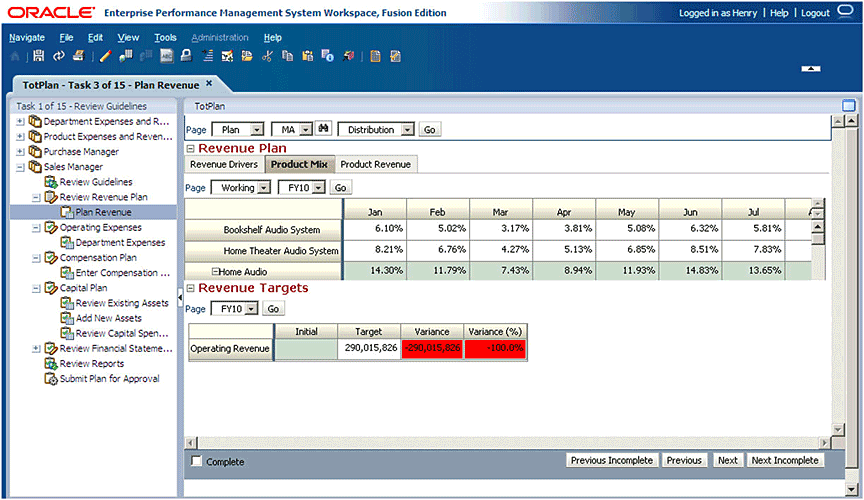
Task: Expand the Purchase Manager tree node
Action: click(21, 152)
